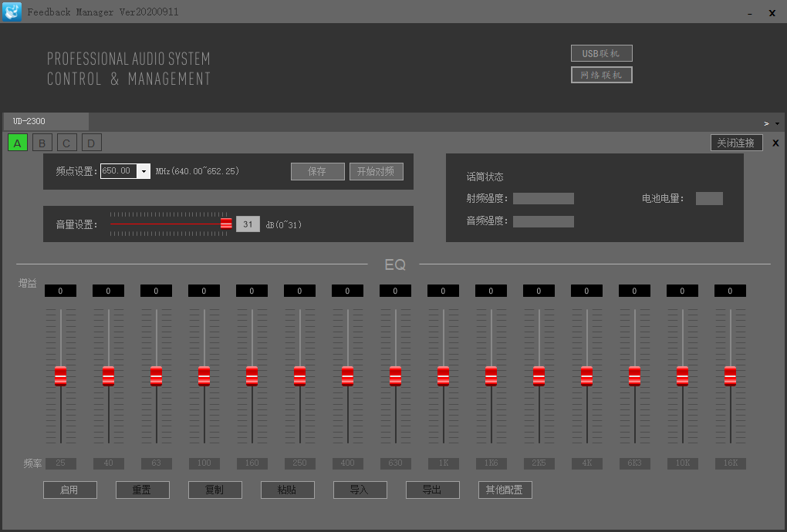This screenshot has height=532, width=787.
Task: Open the frequency point dropdown arrow
Action: pos(144,171)
